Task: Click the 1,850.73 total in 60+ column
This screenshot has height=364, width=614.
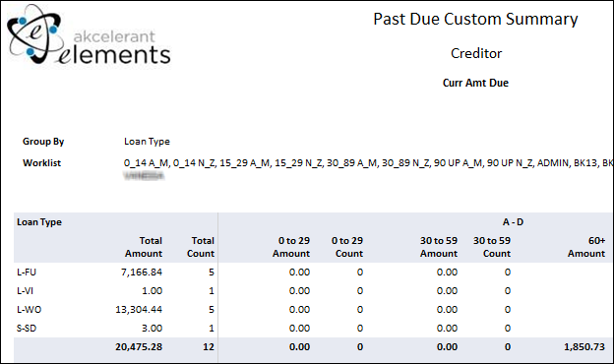Action: click(x=584, y=346)
